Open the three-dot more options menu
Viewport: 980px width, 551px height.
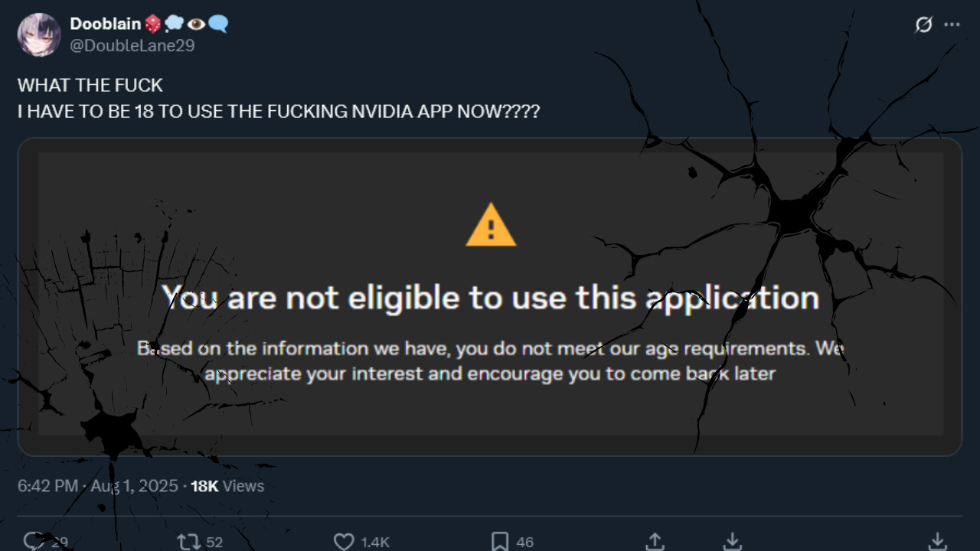pyautogui.click(x=952, y=24)
